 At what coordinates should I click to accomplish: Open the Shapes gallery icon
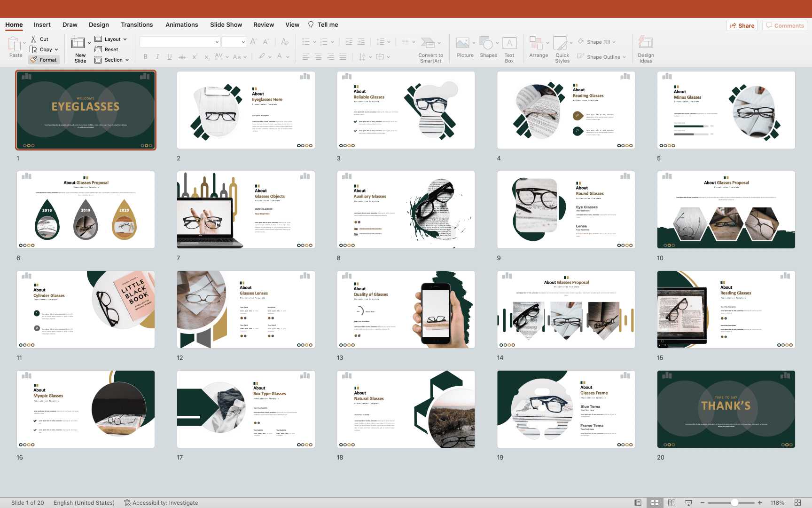486,44
